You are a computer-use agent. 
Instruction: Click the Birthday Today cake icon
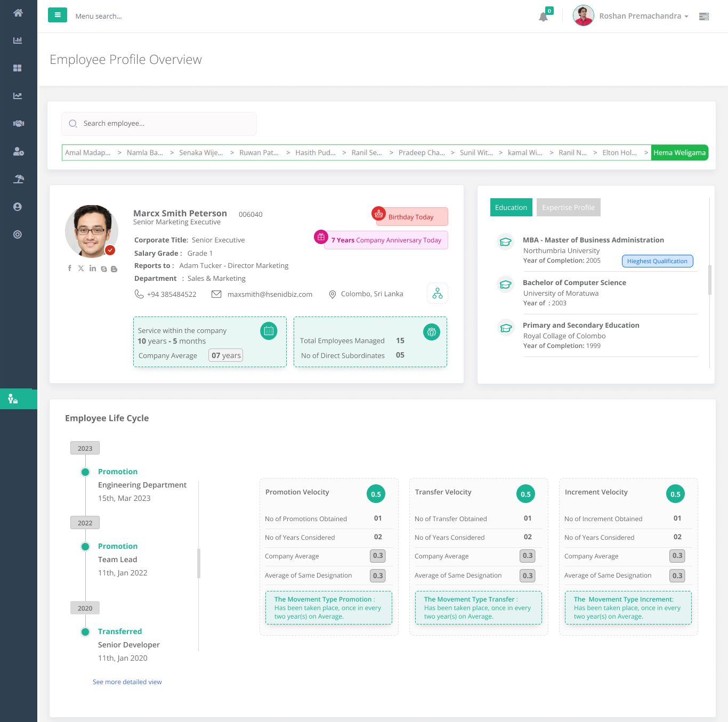tap(378, 214)
